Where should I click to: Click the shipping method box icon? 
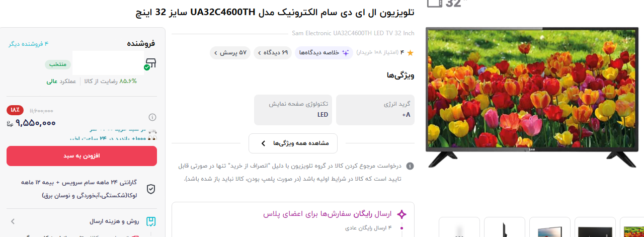151,221
